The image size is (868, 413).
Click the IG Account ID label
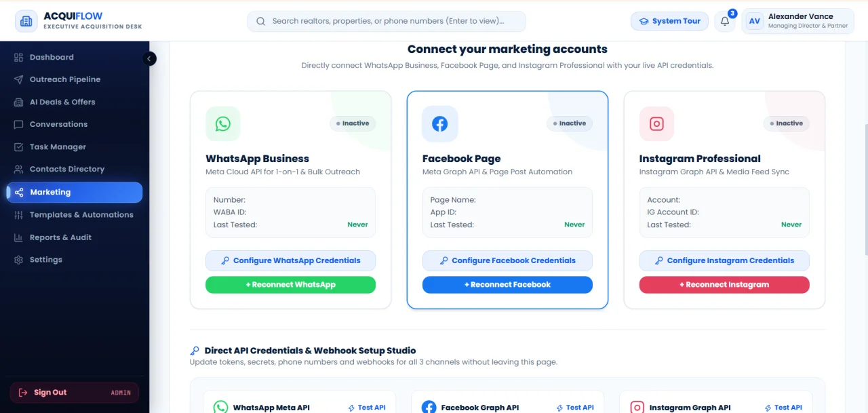673,212
